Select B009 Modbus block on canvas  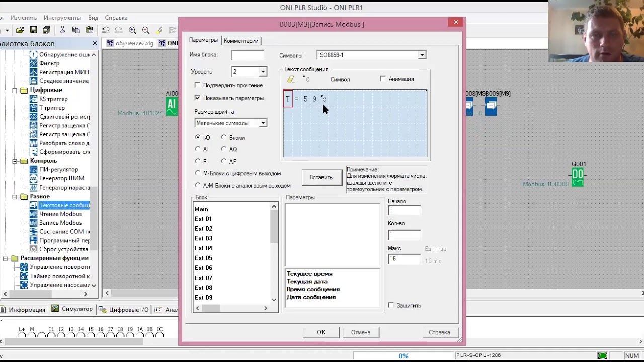point(491,106)
